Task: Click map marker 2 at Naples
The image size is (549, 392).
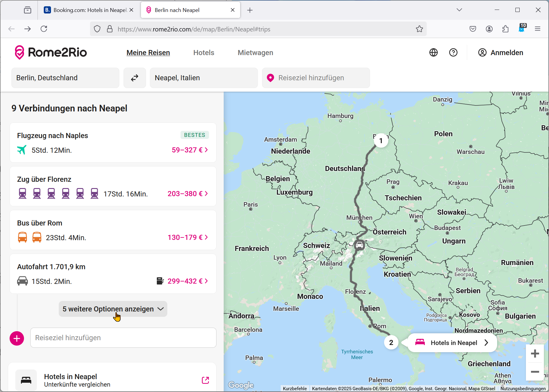Action: [x=391, y=342]
